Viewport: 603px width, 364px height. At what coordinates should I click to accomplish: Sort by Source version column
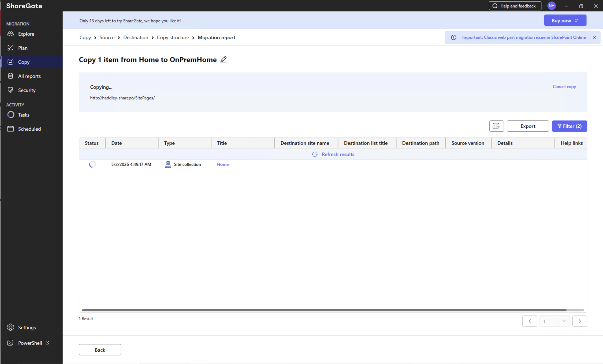468,143
